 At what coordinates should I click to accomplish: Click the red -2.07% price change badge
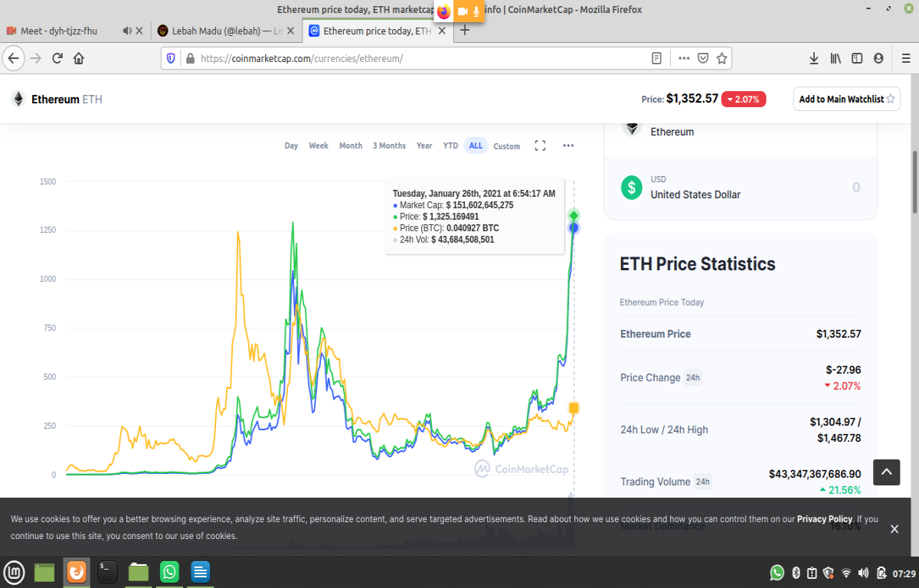744,99
